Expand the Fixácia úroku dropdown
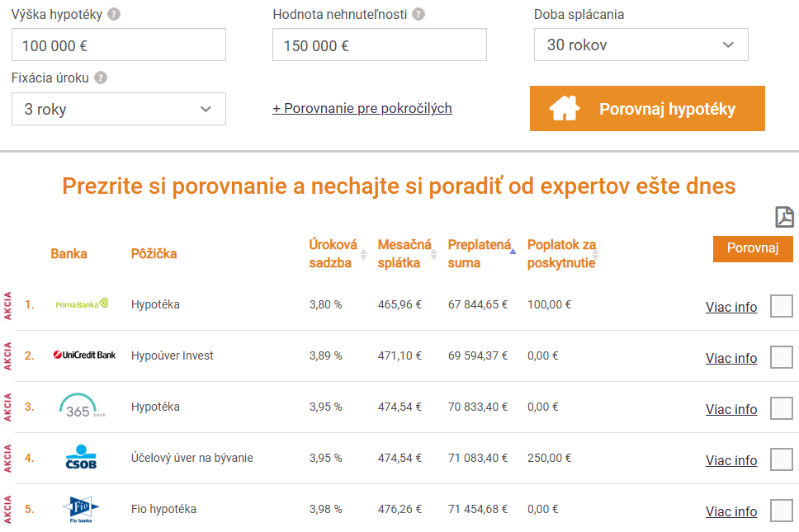 118,109
